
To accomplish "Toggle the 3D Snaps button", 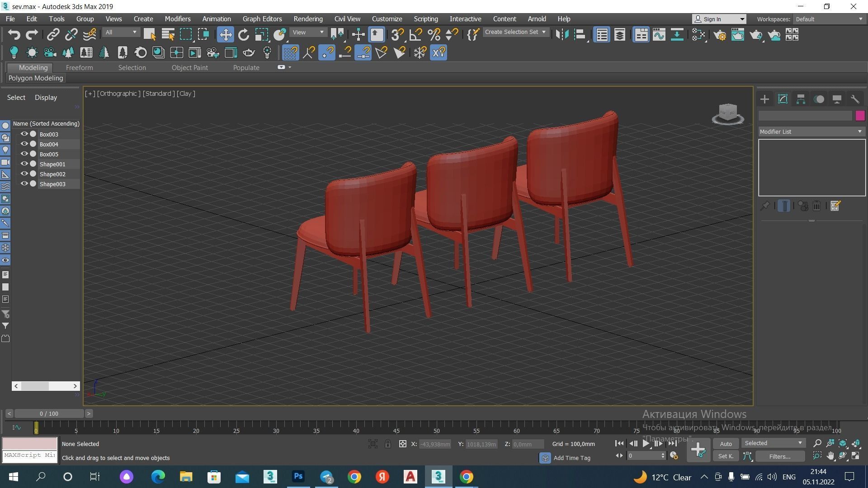I will tap(397, 34).
